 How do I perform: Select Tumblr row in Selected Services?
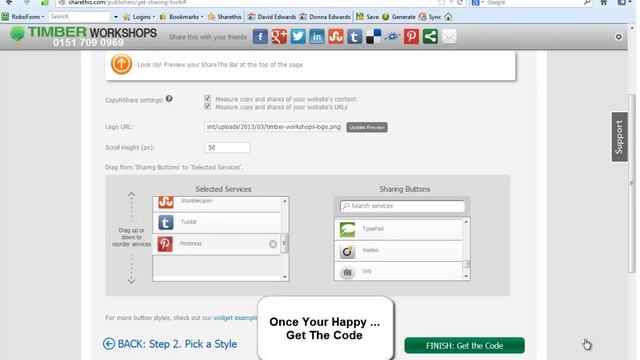pos(217,222)
